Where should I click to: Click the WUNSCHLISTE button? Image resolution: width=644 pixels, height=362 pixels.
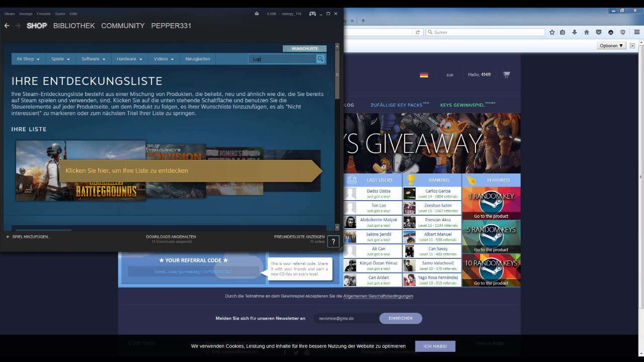(304, 49)
